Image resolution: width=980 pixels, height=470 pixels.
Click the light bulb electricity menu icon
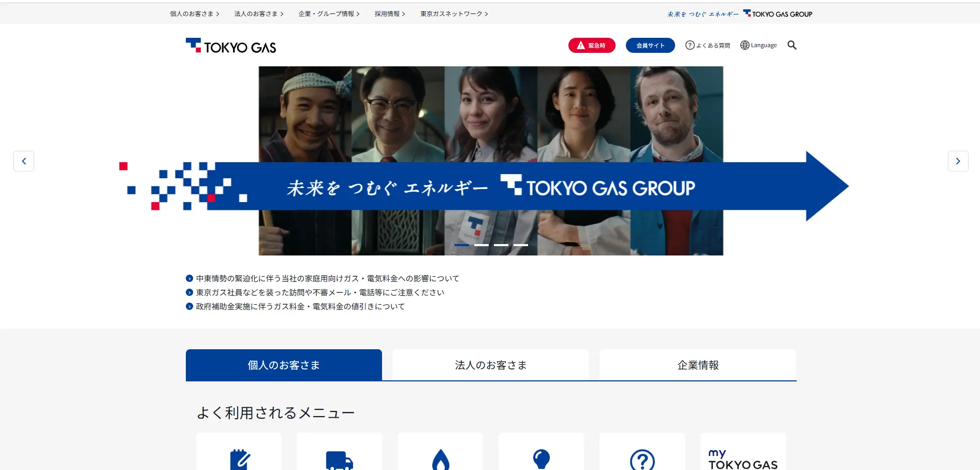[x=542, y=460]
